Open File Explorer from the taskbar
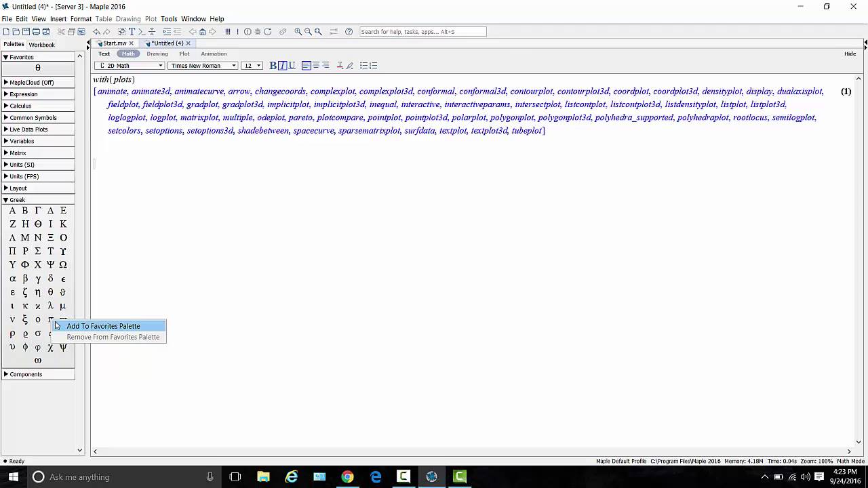The image size is (868, 488). (x=263, y=476)
